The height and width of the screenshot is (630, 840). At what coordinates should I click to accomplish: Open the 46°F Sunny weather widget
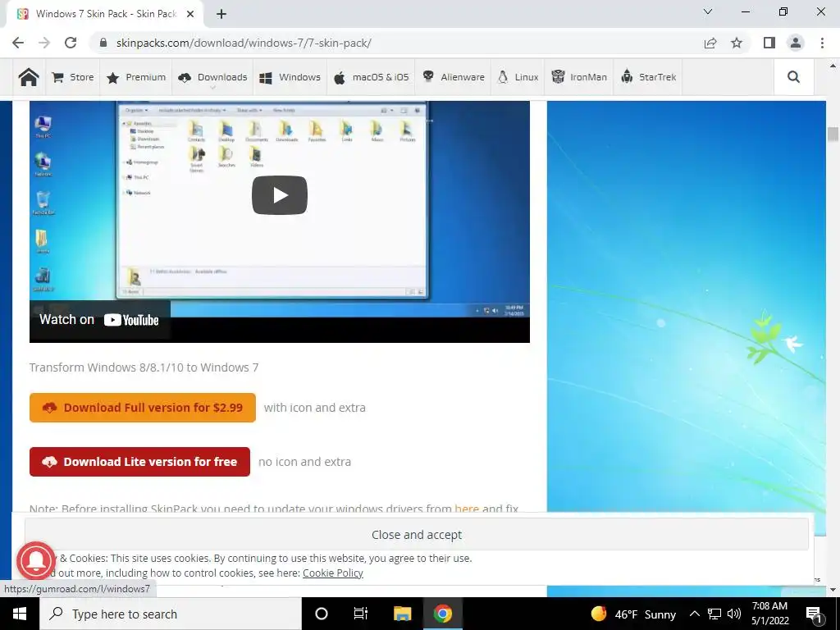(x=633, y=614)
